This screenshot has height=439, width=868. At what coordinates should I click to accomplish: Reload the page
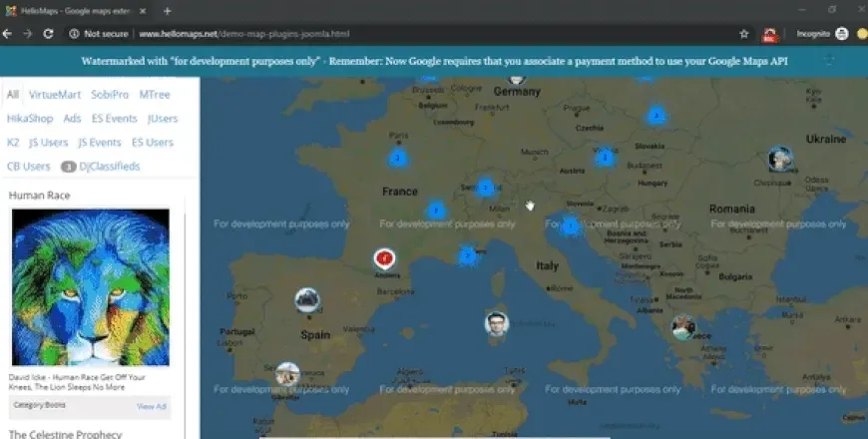[x=48, y=34]
